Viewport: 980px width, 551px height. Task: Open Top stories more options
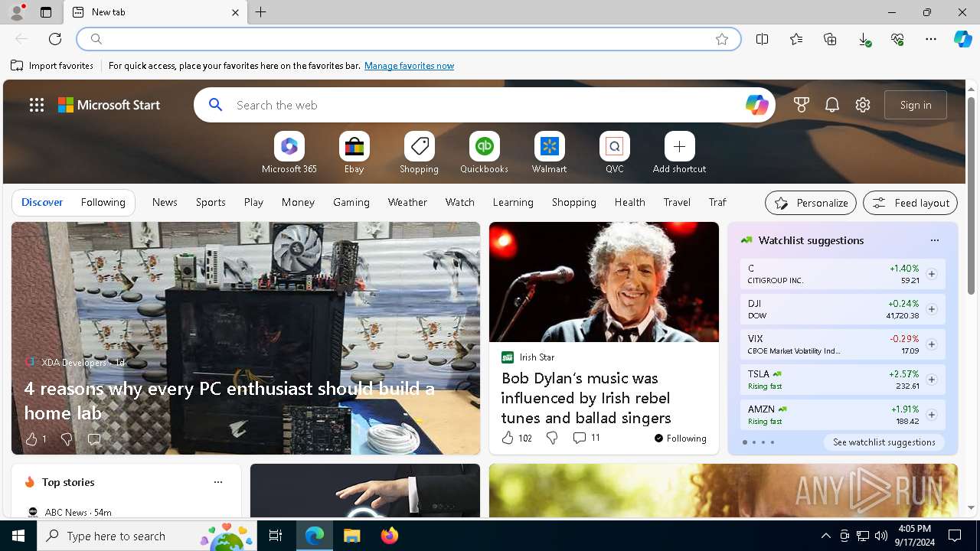click(218, 482)
